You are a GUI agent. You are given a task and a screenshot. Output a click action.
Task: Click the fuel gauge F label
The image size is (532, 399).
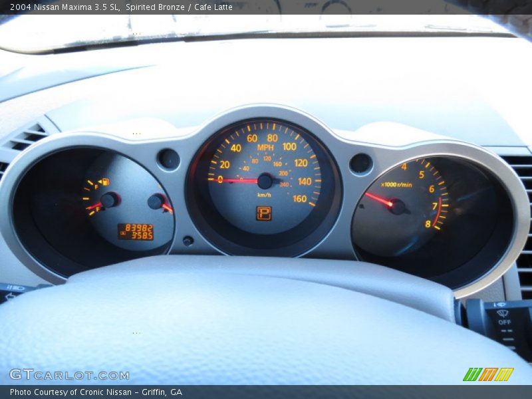pyautogui.click(x=96, y=187)
